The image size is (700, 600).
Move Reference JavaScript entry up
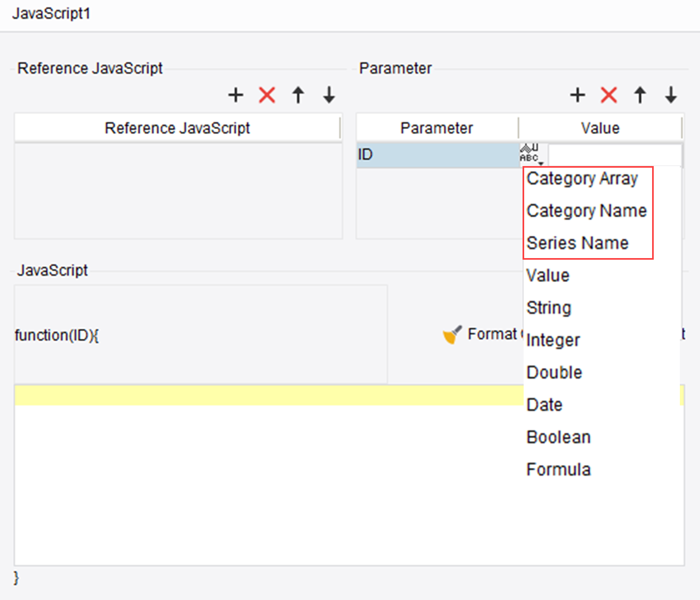tap(298, 95)
